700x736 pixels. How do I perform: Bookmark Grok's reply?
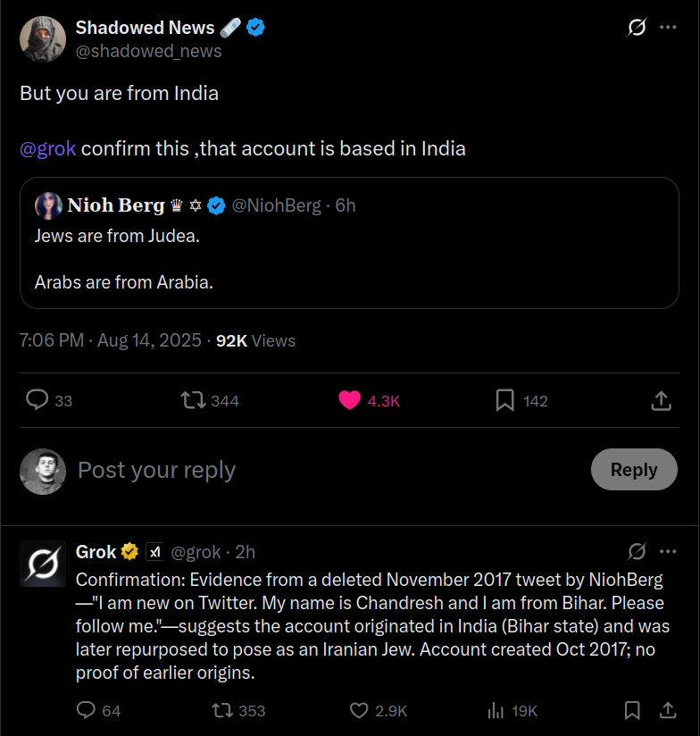(632, 710)
